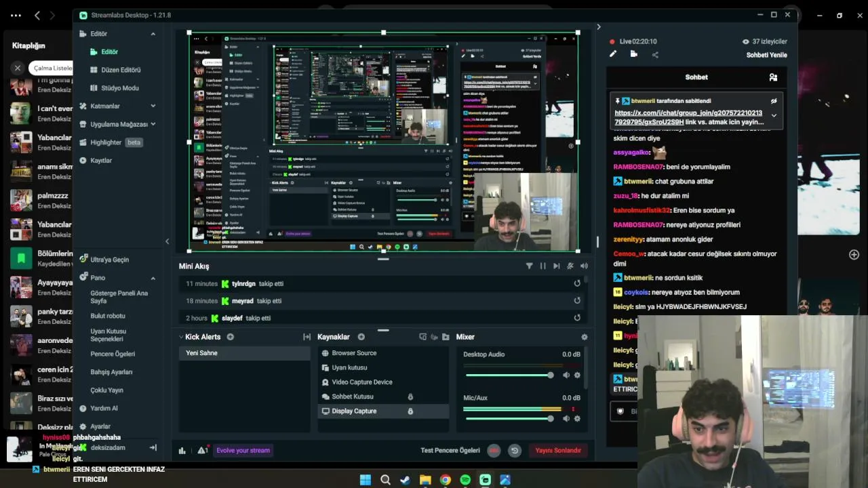Screen dimensions: 868x488
Task: Select the Yeni Sahne scene
Action: [x=244, y=353]
